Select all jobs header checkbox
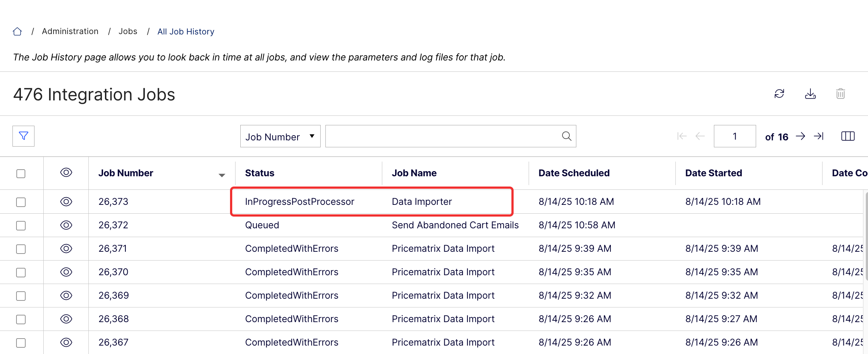 point(21,173)
